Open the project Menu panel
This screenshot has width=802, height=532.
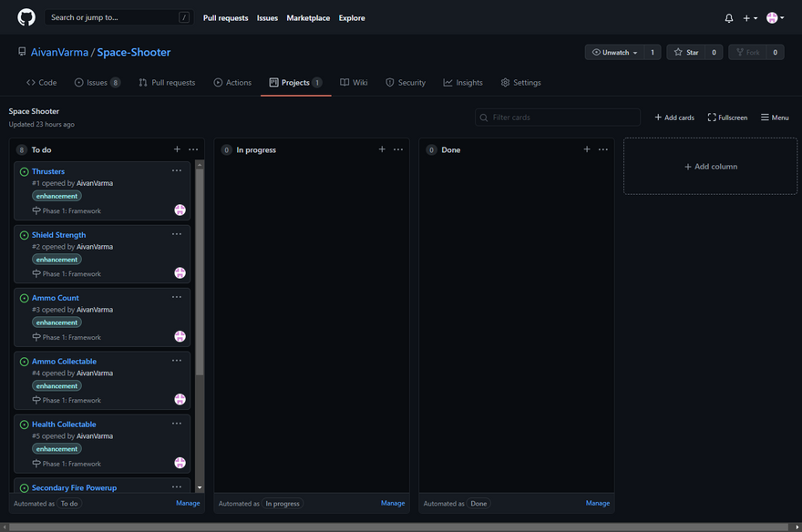[x=775, y=118]
